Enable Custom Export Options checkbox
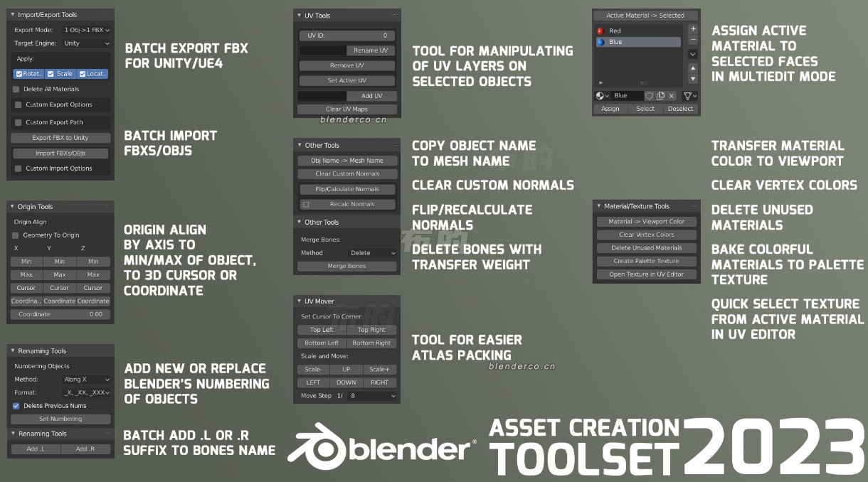868x482 pixels. pyautogui.click(x=18, y=105)
